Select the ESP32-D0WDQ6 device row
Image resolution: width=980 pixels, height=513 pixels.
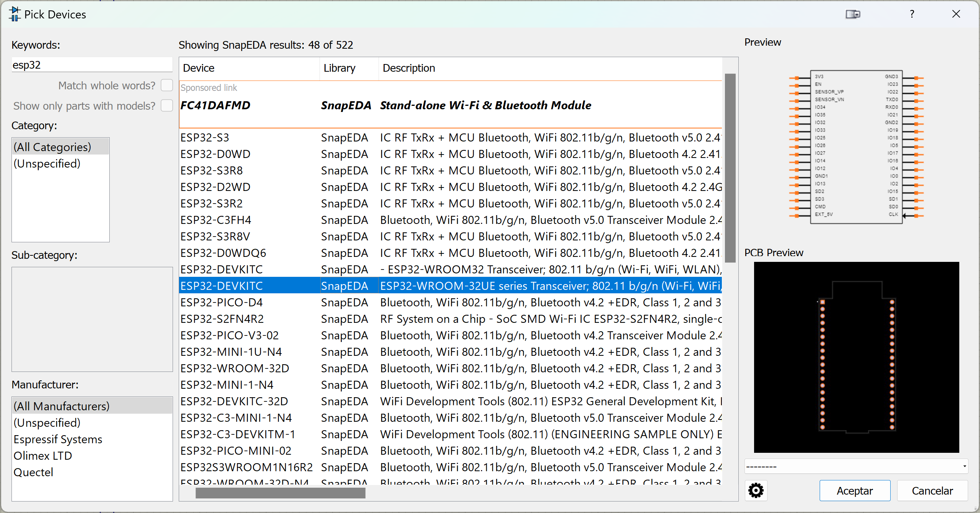pos(450,253)
